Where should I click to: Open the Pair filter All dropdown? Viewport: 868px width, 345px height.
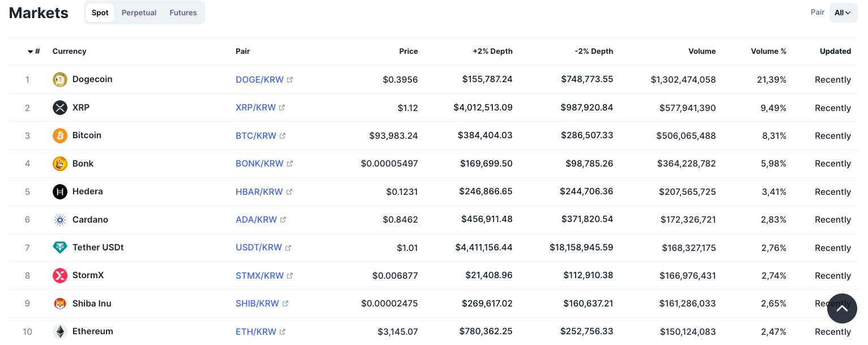843,12
